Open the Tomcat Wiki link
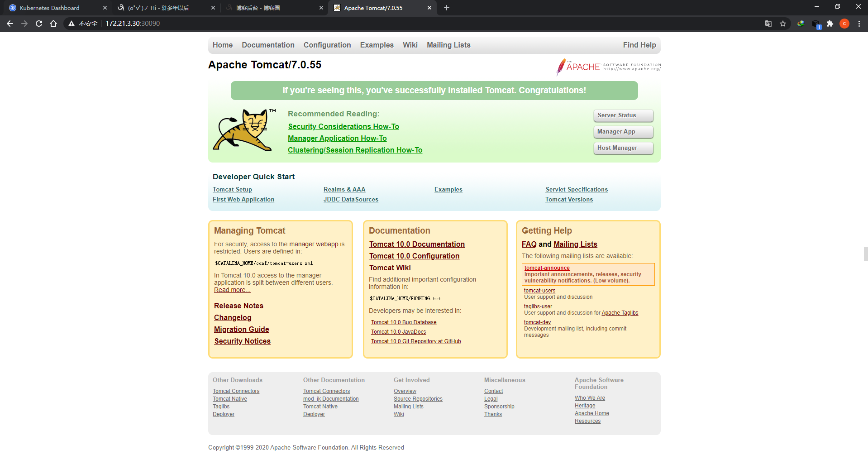The height and width of the screenshot is (474, 868). (390, 268)
